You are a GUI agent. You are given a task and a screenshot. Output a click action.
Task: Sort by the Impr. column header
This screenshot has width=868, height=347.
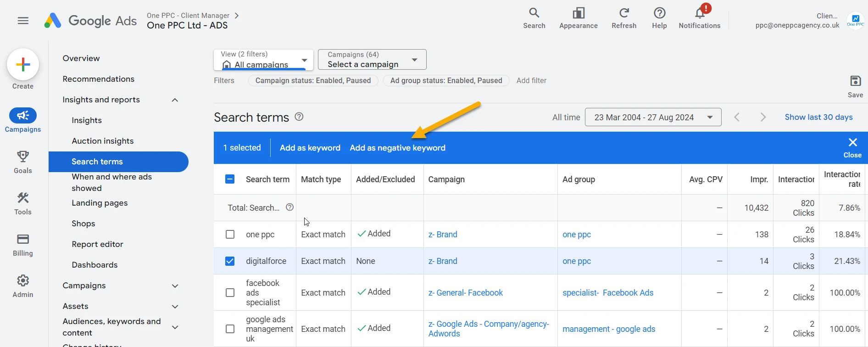click(759, 179)
